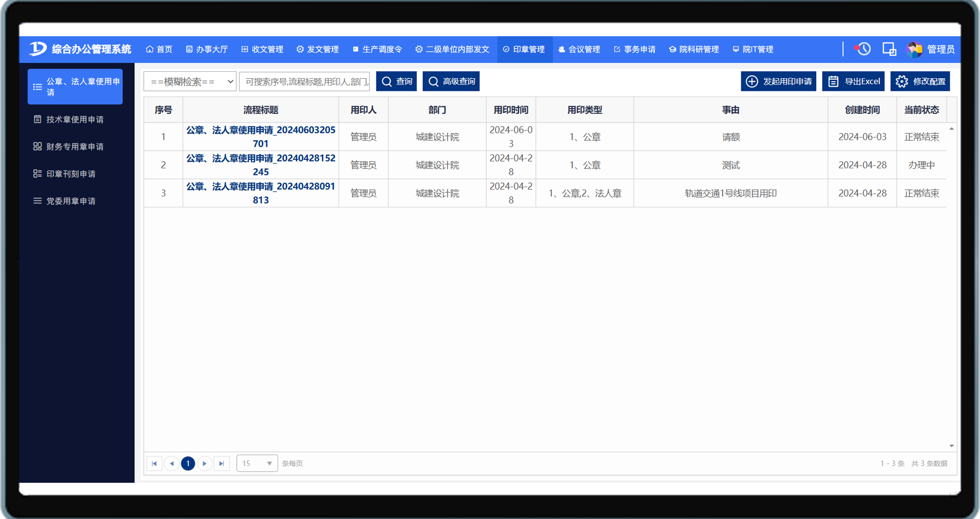Open 会议管理 menu
The width and height of the screenshot is (980, 519).
click(579, 49)
